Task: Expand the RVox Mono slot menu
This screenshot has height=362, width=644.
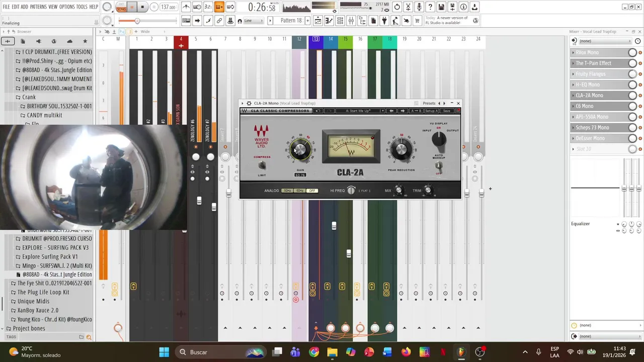Action: (573, 52)
